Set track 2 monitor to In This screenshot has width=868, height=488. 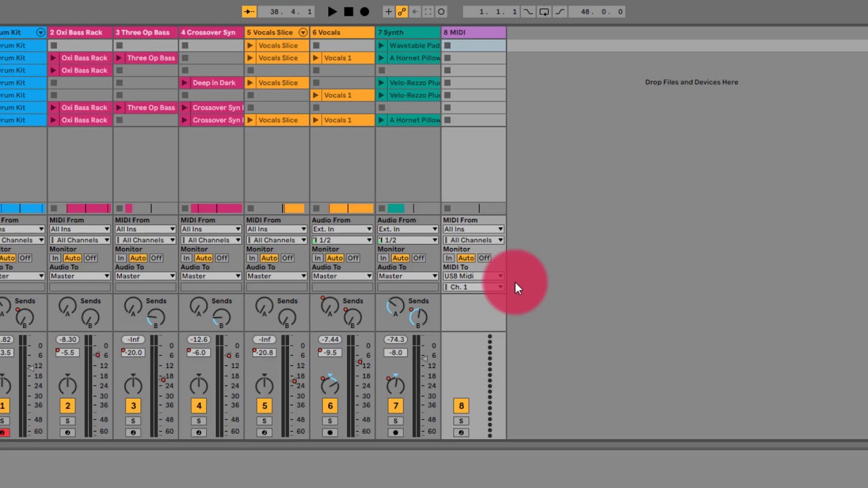point(56,258)
